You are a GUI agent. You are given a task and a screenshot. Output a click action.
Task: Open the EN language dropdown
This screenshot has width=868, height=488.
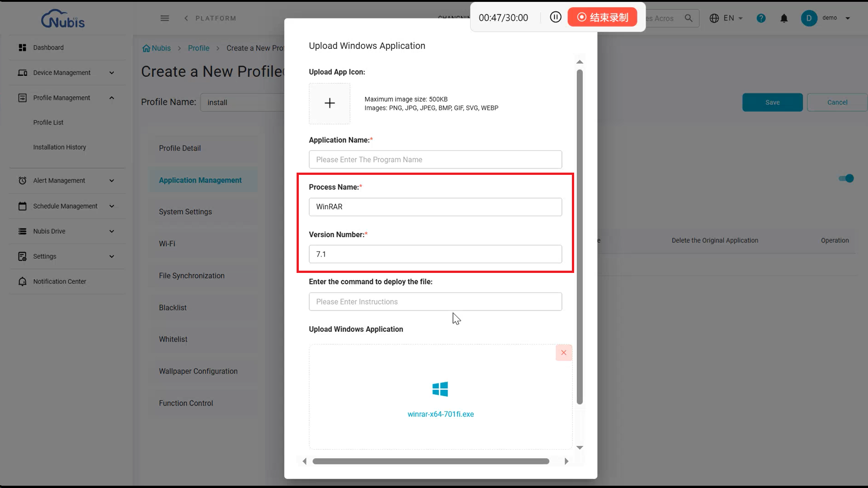coord(726,18)
